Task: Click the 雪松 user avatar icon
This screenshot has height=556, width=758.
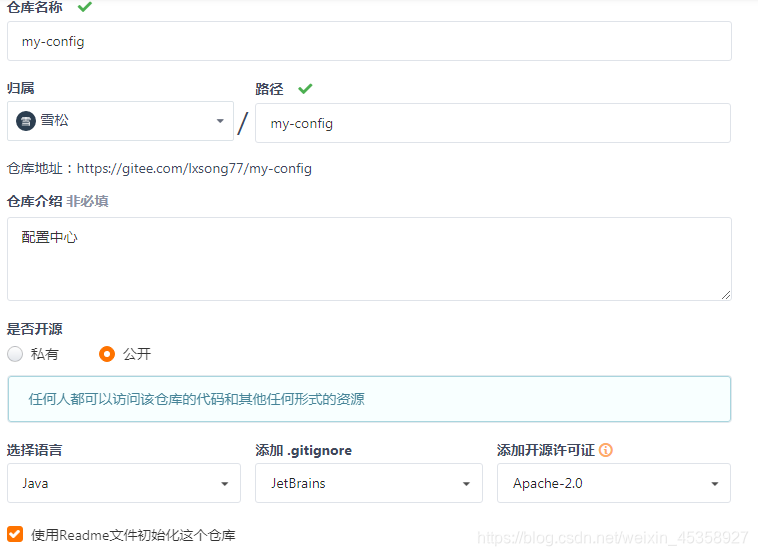Action: click(26, 121)
